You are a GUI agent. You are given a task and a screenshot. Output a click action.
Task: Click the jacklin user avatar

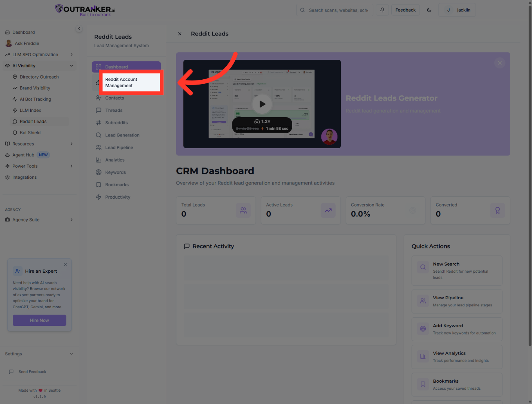[x=448, y=10]
